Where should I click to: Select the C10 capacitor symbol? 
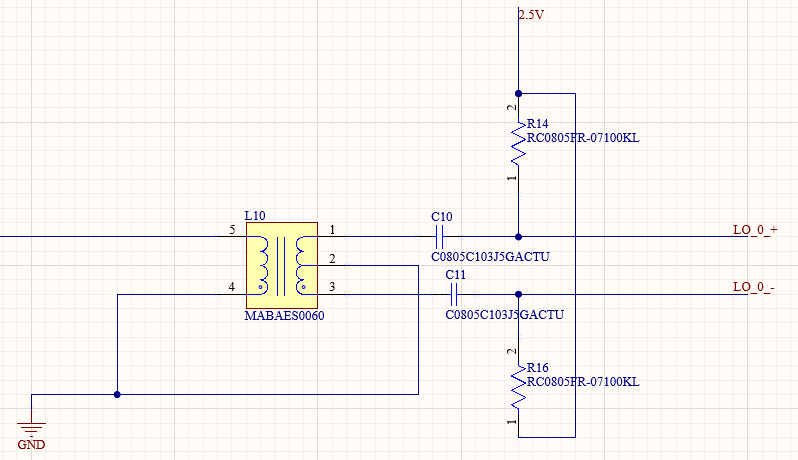pos(440,237)
